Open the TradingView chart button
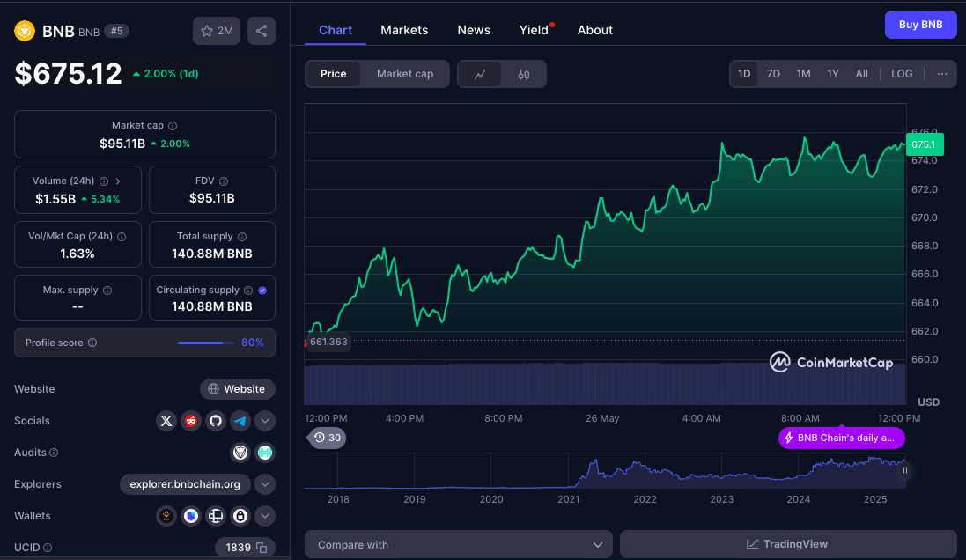The width and height of the screenshot is (966, 560). click(787, 544)
